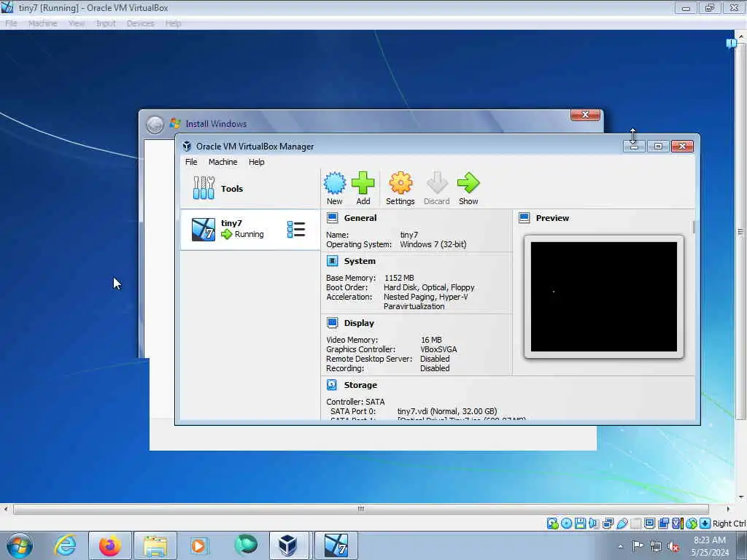Click the details pane vertical scrollbar
The height and width of the screenshot is (560, 747).
point(694,227)
